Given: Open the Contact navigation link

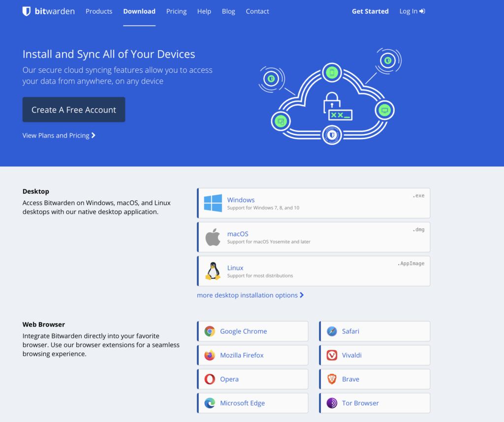Looking at the screenshot, I should 257,11.
